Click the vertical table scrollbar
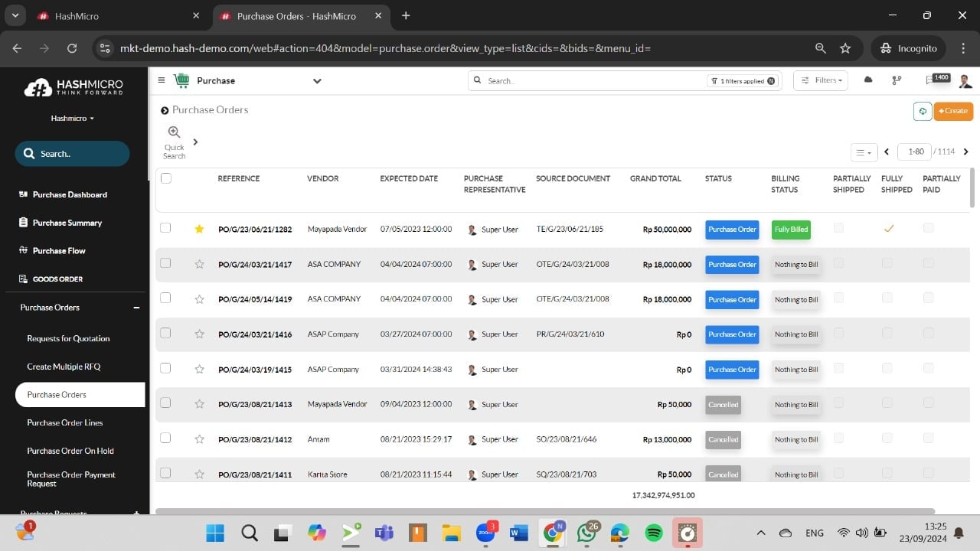980x551 pixels. (972, 187)
